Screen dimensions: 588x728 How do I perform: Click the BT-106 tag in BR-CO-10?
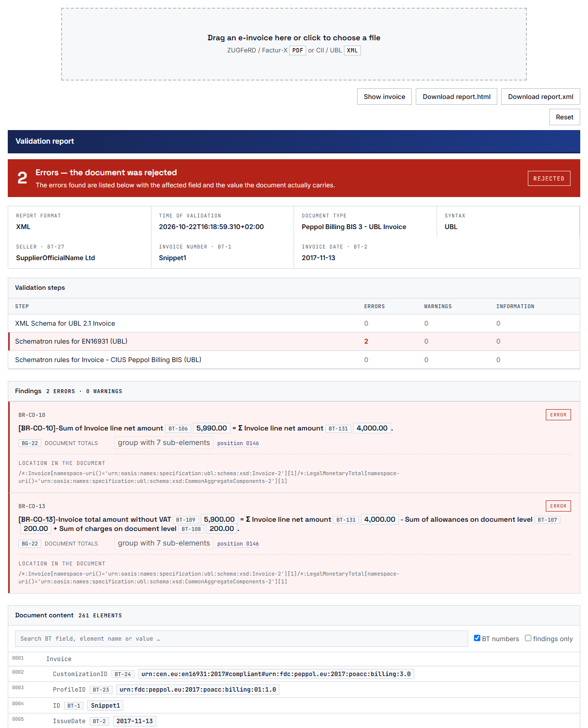178,429
